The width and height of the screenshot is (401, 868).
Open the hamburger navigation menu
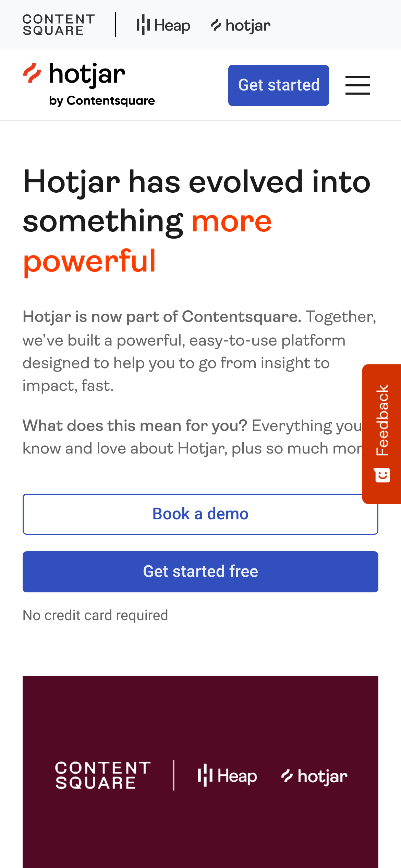(357, 85)
